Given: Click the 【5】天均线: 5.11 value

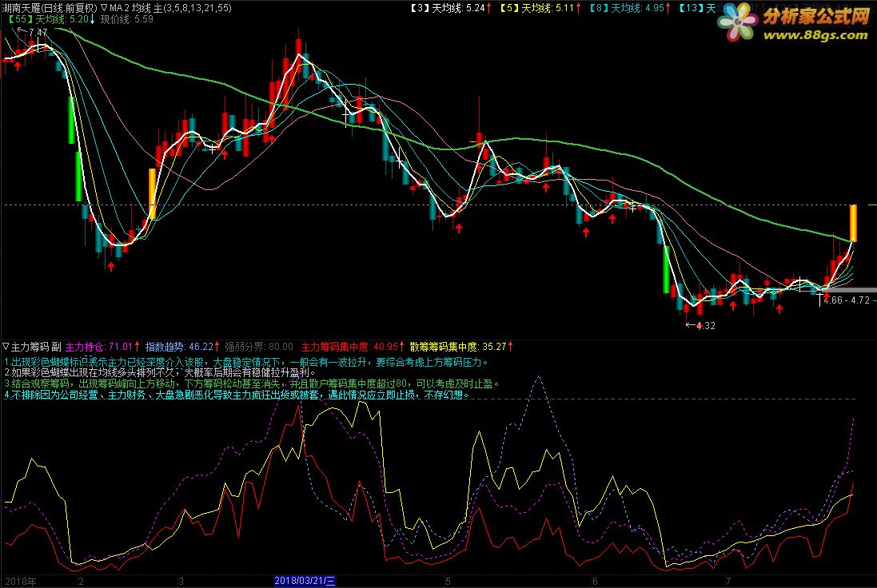Looking at the screenshot, I should pyautogui.click(x=537, y=8).
